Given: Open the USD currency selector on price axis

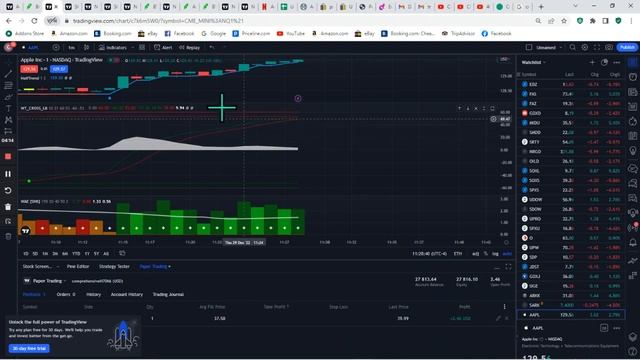Looking at the screenshot, I should 504,60.
